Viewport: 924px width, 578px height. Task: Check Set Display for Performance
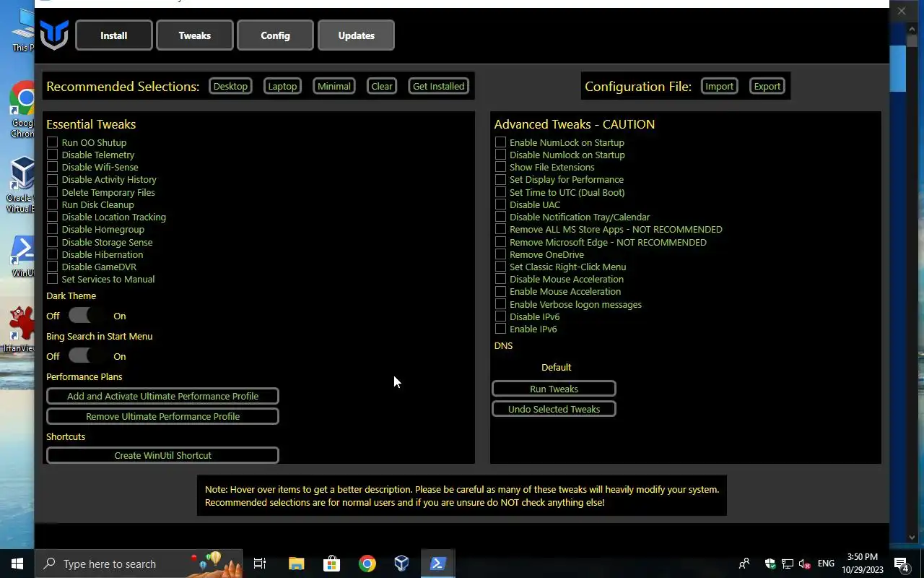point(500,179)
